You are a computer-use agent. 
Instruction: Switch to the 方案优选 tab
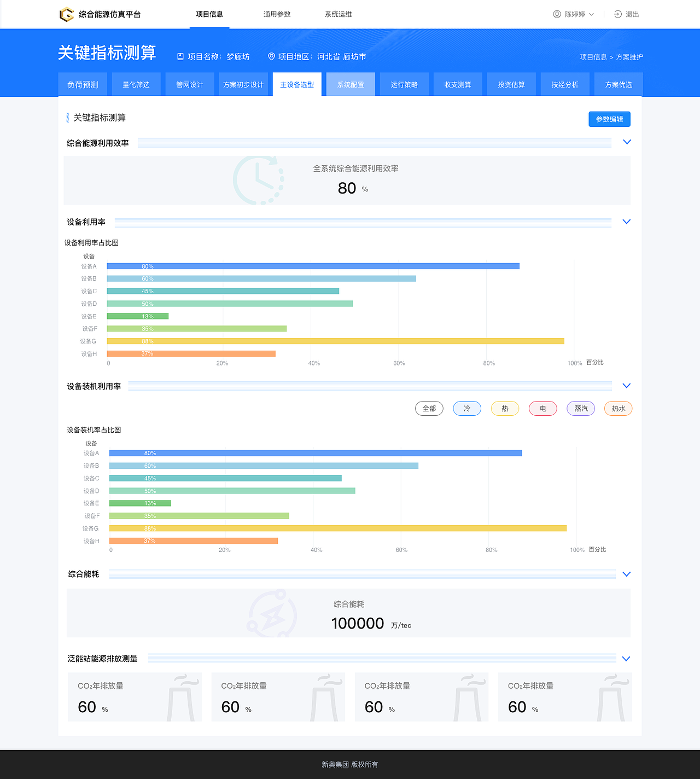pyautogui.click(x=619, y=84)
